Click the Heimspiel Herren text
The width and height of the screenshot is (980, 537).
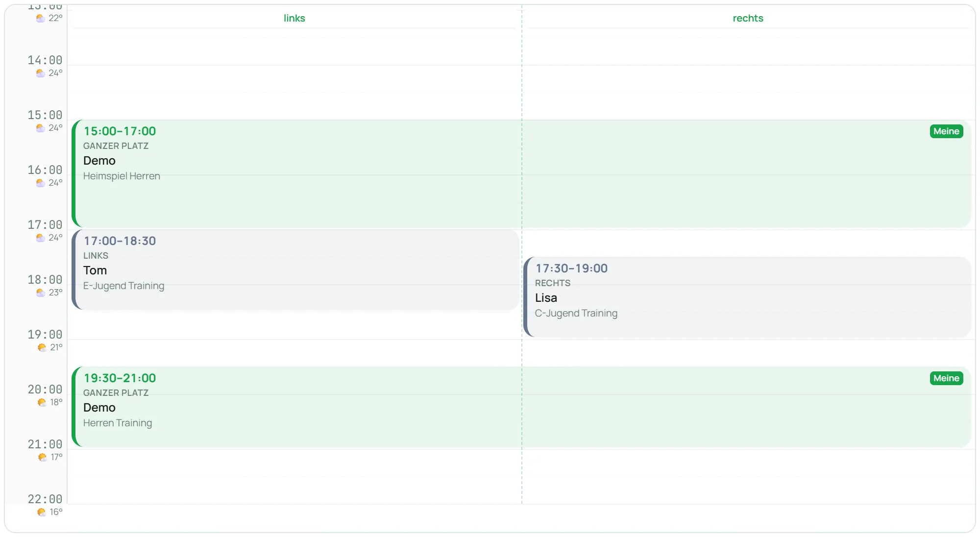click(x=122, y=176)
